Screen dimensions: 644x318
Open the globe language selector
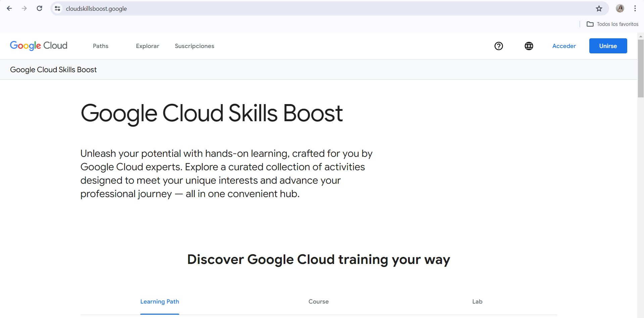click(529, 46)
